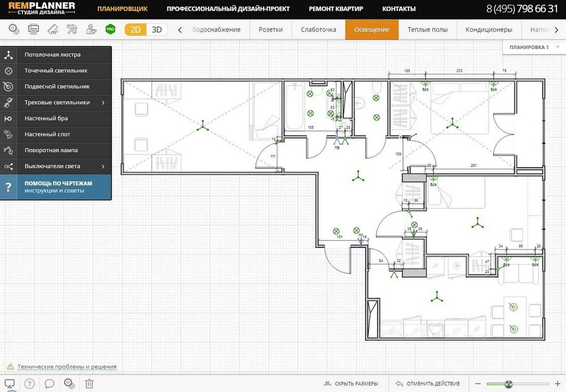The height and width of the screenshot is (392, 566).
Task: Select the Розетки tab
Action: (270, 29)
